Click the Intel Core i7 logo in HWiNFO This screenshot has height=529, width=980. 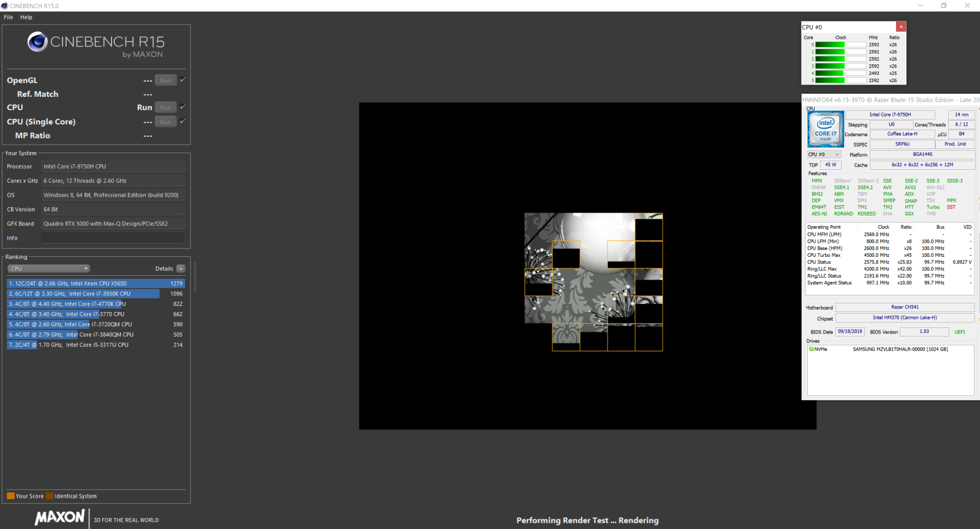pos(826,129)
